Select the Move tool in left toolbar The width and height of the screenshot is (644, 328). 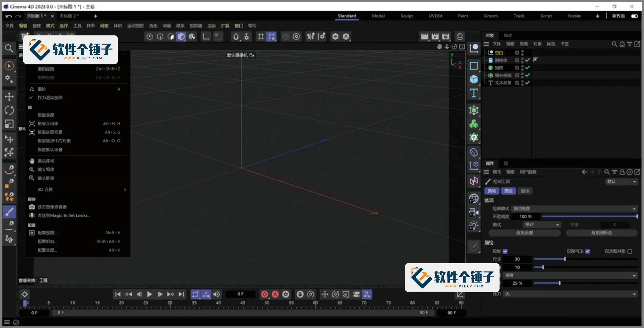[x=9, y=97]
